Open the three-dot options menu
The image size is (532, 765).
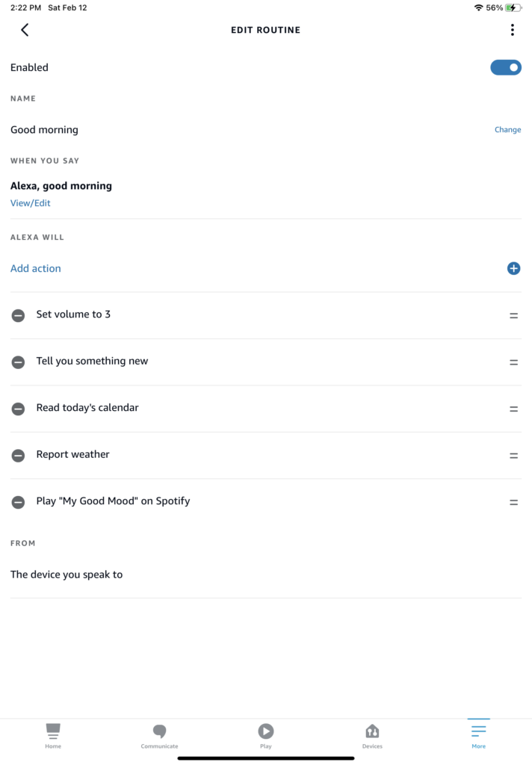click(512, 30)
